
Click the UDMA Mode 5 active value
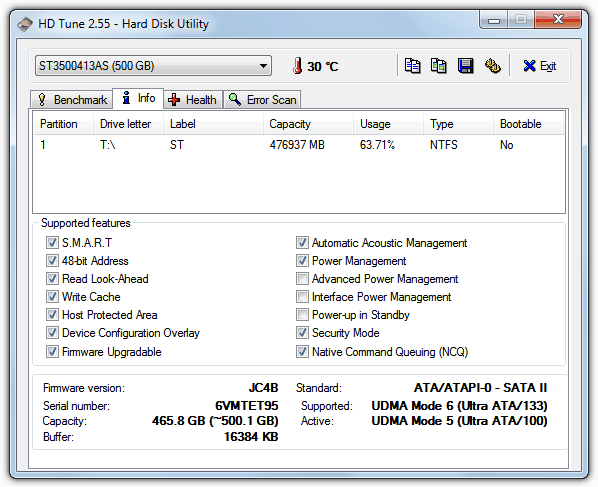tap(460, 421)
